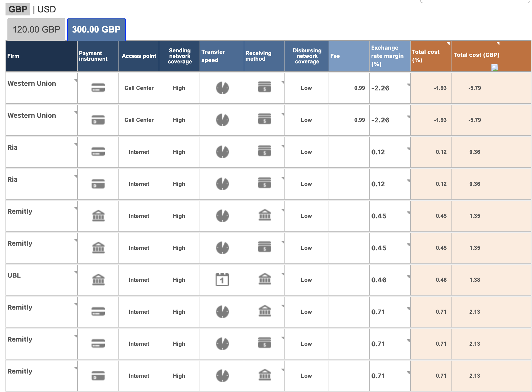Click credit card icon in first Western Union row
Image resolution: width=532 pixels, height=392 pixels.
coord(98,88)
